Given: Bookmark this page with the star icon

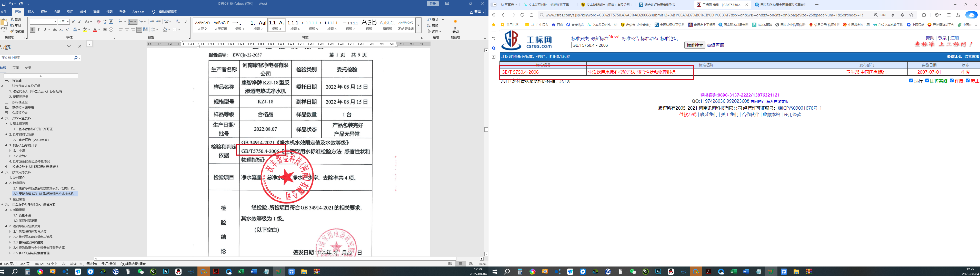Looking at the screenshot, I should pos(911,15).
